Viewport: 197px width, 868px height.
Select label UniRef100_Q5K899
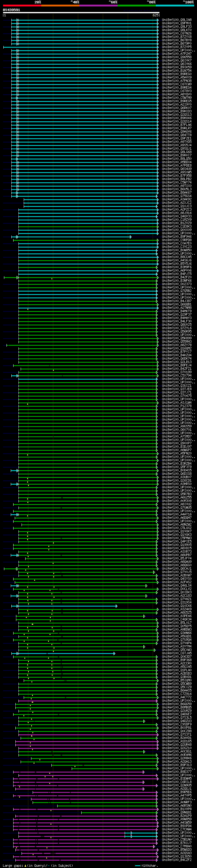[x=177, y=338]
